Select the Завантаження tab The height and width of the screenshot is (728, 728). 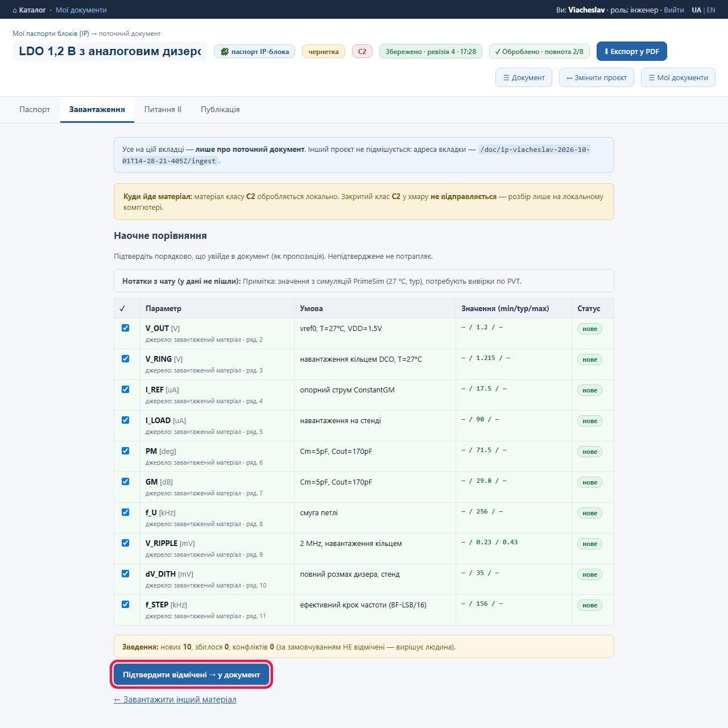(x=97, y=109)
